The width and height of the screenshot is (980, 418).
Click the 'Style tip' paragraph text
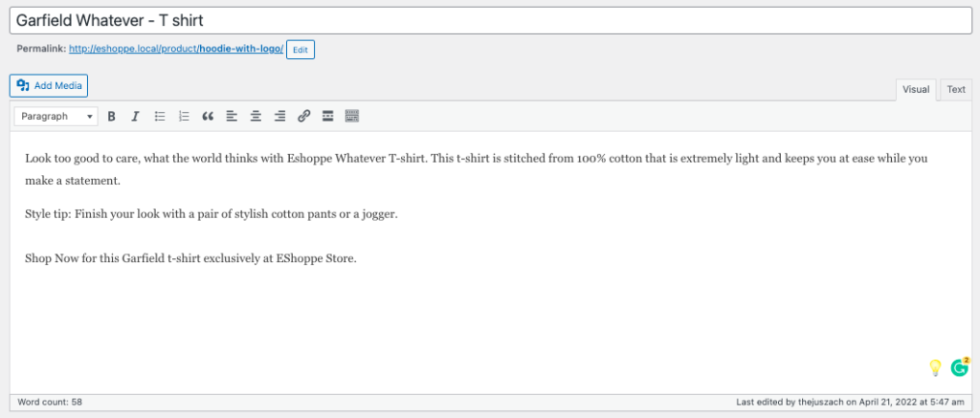tap(212, 214)
